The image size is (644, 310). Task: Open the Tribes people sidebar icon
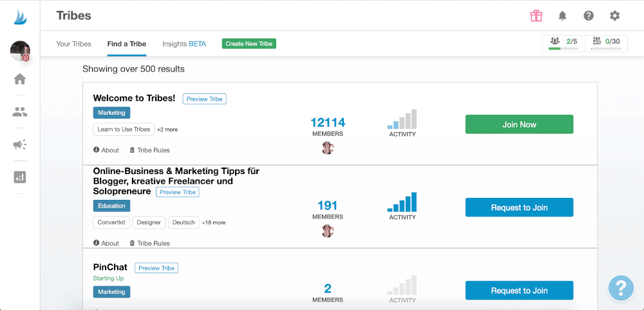click(20, 112)
